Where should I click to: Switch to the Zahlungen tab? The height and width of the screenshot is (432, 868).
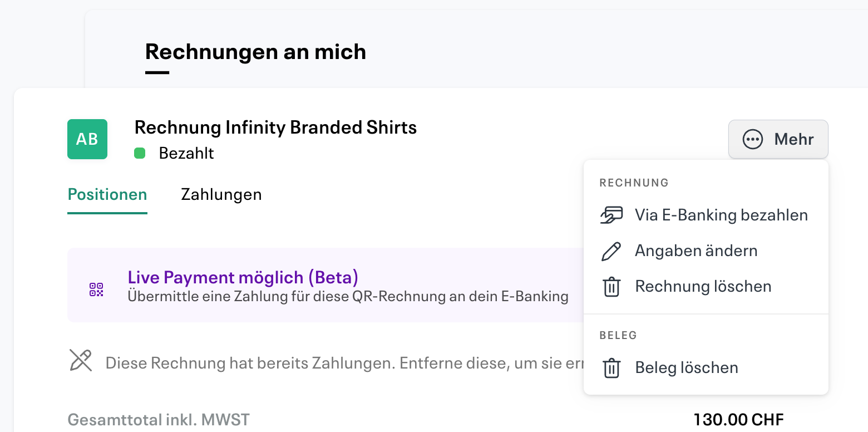coord(221,194)
